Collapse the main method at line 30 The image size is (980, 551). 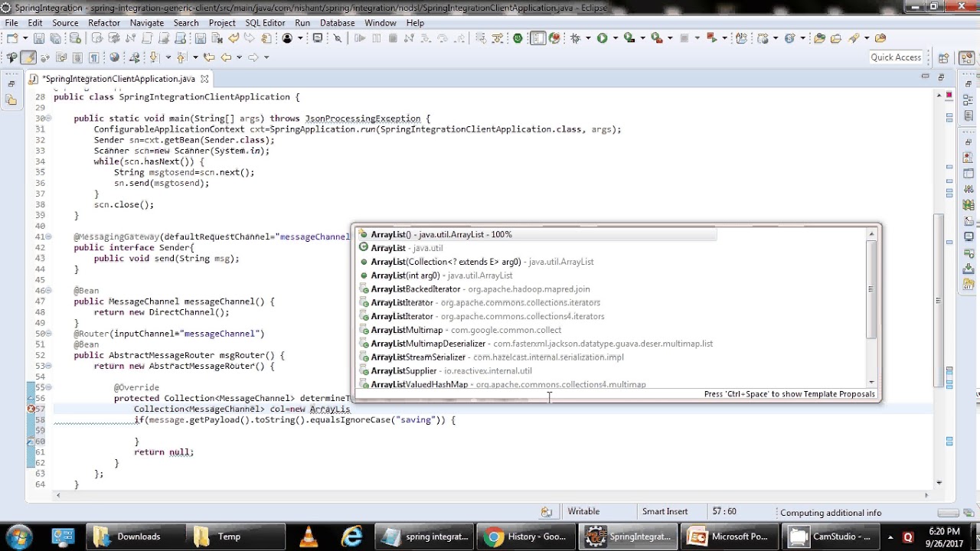(48, 119)
